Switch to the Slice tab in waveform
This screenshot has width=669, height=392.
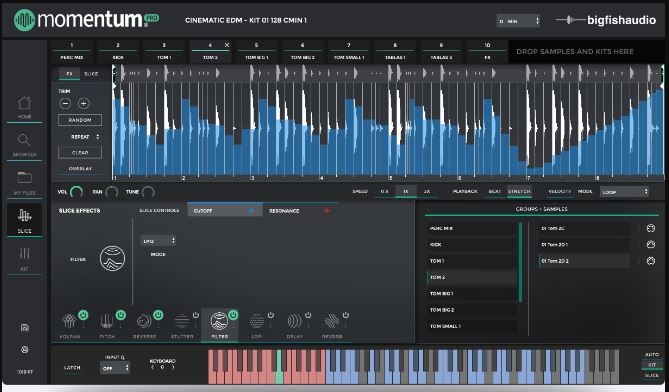coord(91,74)
